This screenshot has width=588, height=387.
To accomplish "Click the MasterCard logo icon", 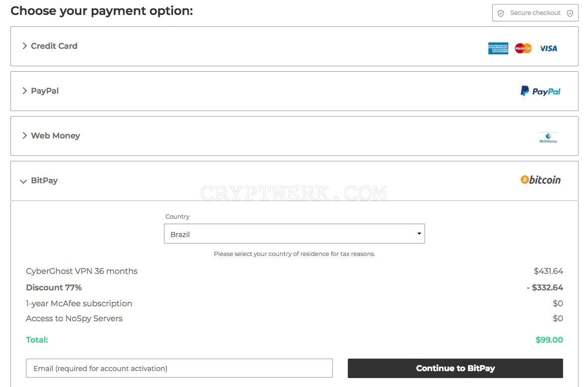I will point(523,48).
